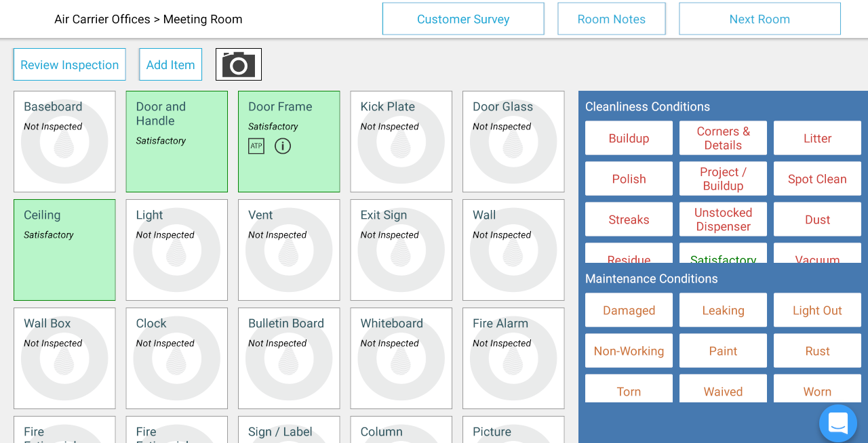Viewport: 868px width, 443px height.
Task: Select the Baseboard item tile
Action: coord(64,142)
